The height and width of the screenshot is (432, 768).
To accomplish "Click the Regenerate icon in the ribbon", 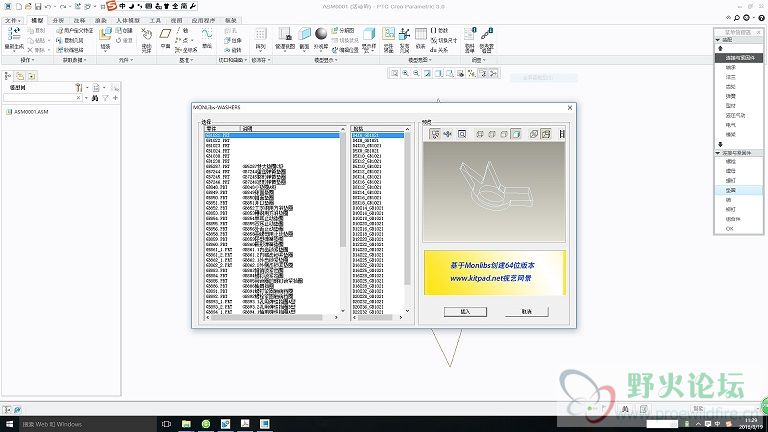I will [14, 35].
